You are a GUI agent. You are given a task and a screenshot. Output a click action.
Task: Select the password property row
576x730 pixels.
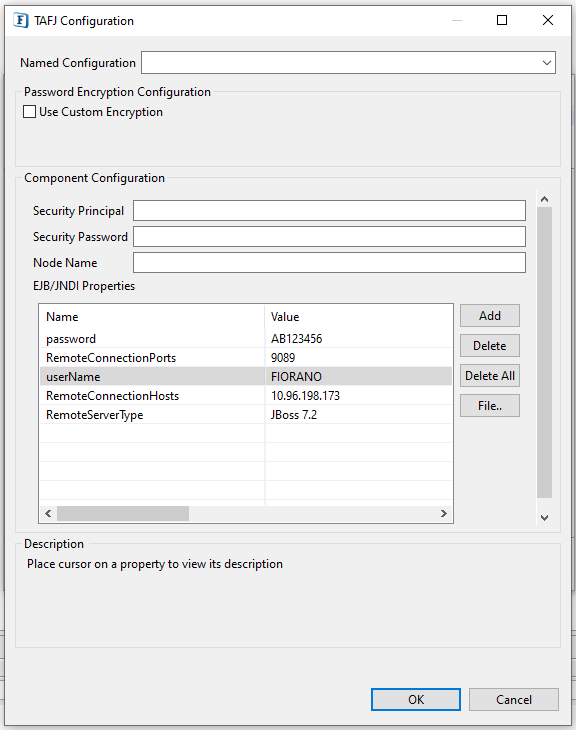click(246, 339)
